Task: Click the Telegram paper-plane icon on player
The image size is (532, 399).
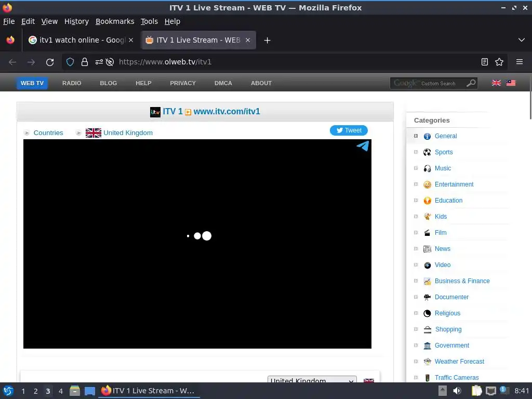Action: click(x=363, y=146)
